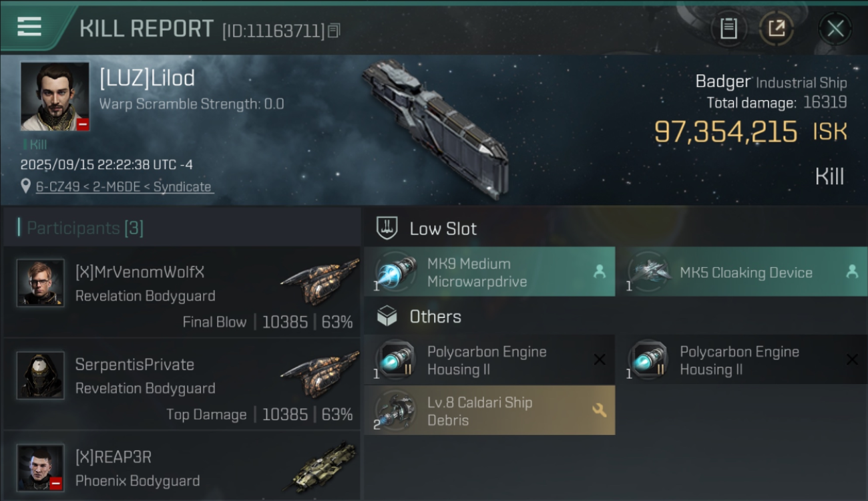
Task: Select the Lv.8 Caldari Ship Debris item
Action: 489,411
